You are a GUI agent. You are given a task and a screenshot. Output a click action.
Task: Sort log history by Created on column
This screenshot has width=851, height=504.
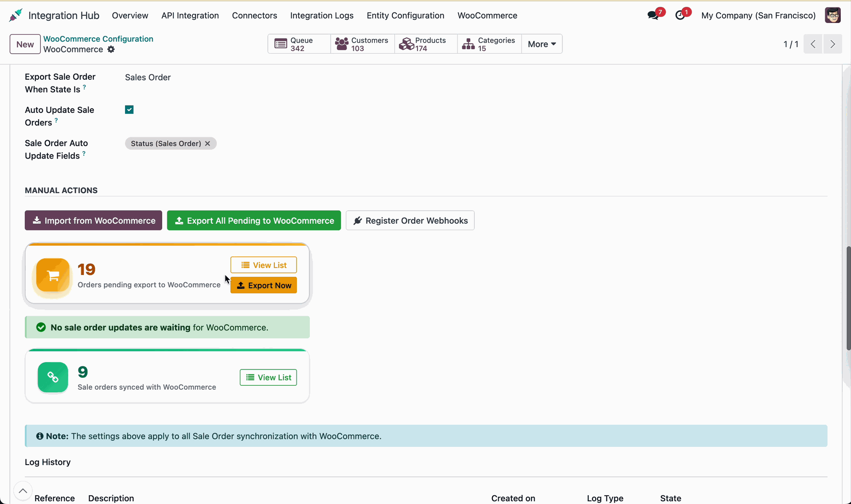pyautogui.click(x=513, y=498)
